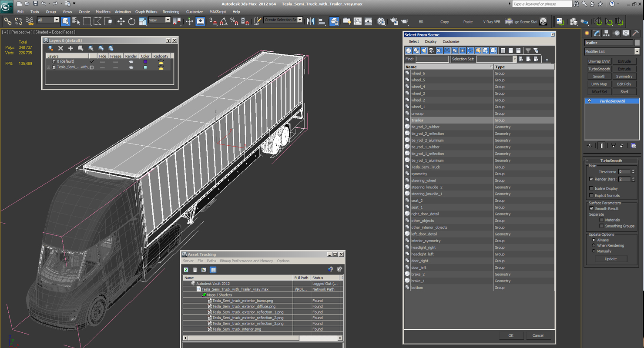Open Display menu in Select From Scene
The height and width of the screenshot is (348, 644).
click(430, 42)
